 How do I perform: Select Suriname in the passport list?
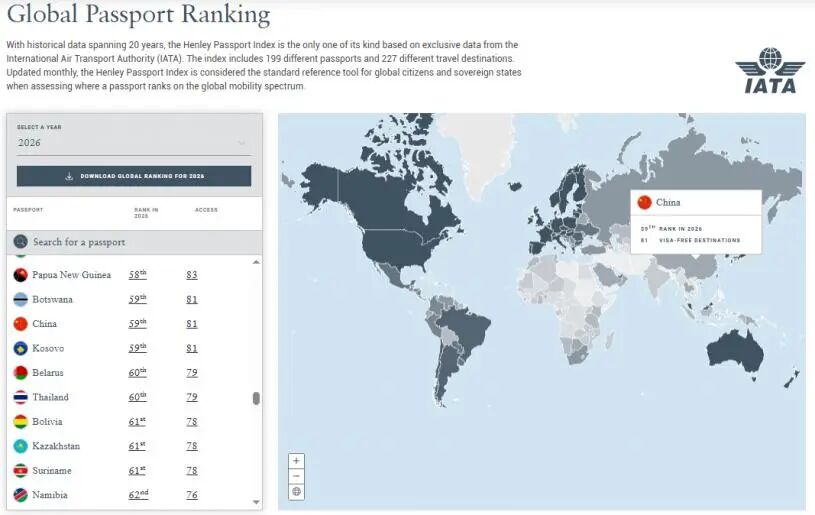click(x=52, y=470)
